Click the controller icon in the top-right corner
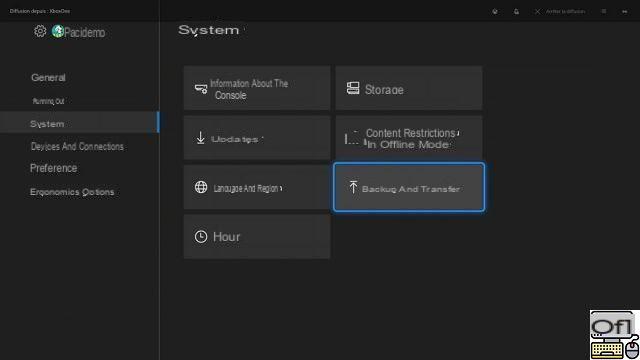 pyautogui.click(x=625, y=12)
